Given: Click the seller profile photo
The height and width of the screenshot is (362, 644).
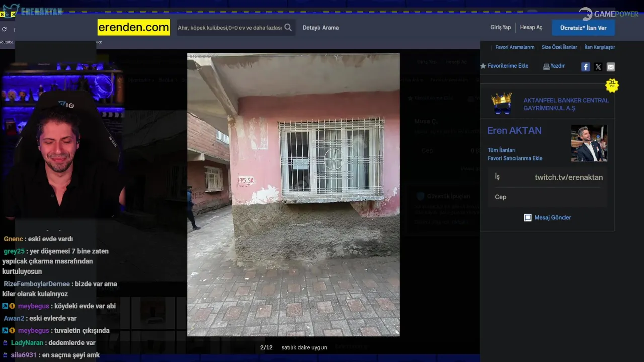Looking at the screenshot, I should (589, 143).
